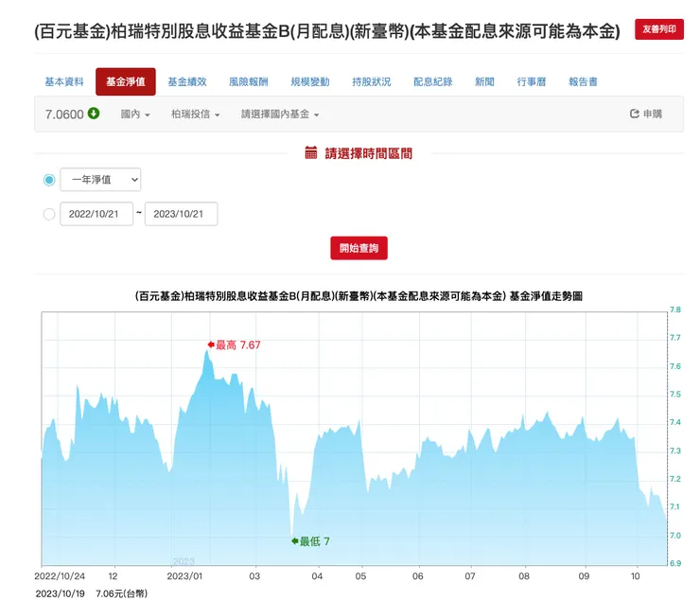Switch to the 行事曆 tab
The height and width of the screenshot is (601, 700).
point(532,81)
